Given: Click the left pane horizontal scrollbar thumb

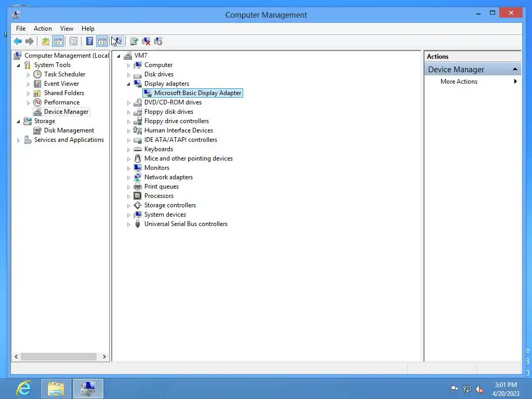Looking at the screenshot, I should pyautogui.click(x=58, y=356).
